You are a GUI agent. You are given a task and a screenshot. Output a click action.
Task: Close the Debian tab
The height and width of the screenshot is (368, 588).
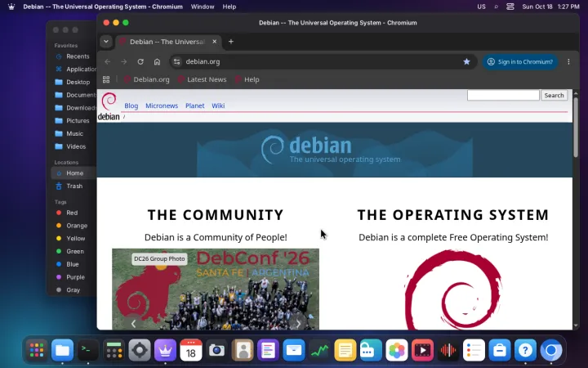(215, 42)
